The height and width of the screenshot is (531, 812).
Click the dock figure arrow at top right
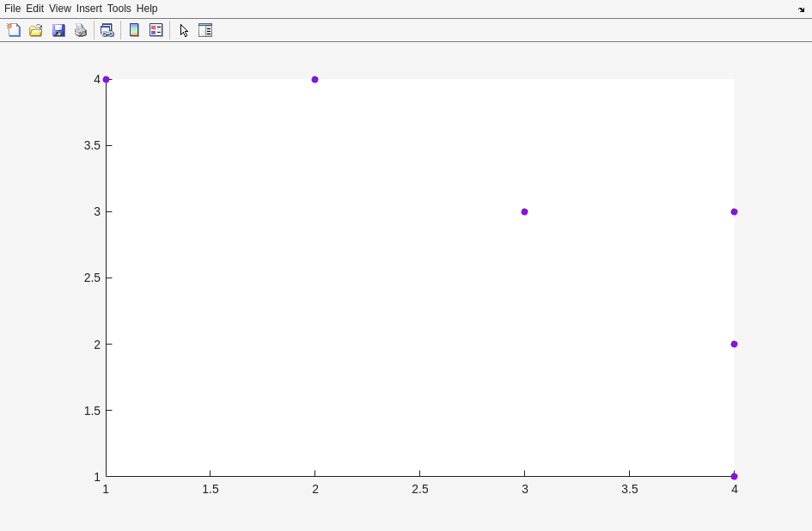coord(801,9)
